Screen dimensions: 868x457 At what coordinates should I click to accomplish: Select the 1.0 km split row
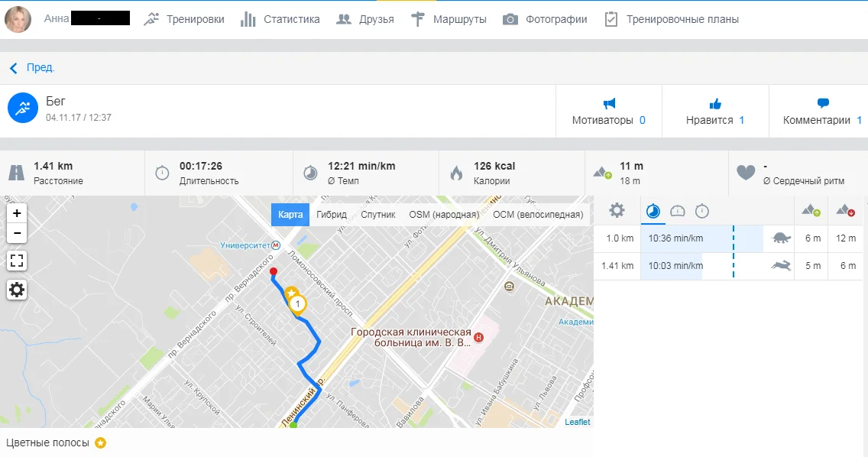[728, 238]
